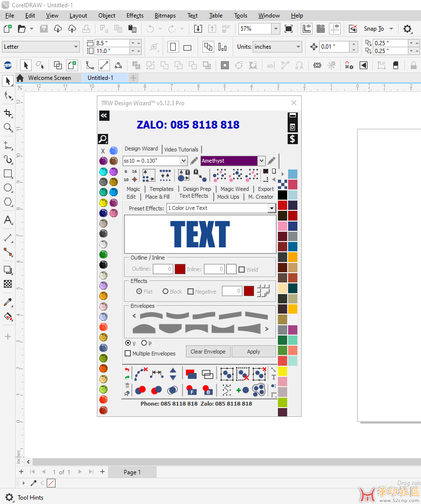Image resolution: width=421 pixels, height=504 pixels.
Task: Select the Interactive Fill tool
Action: coord(8,317)
